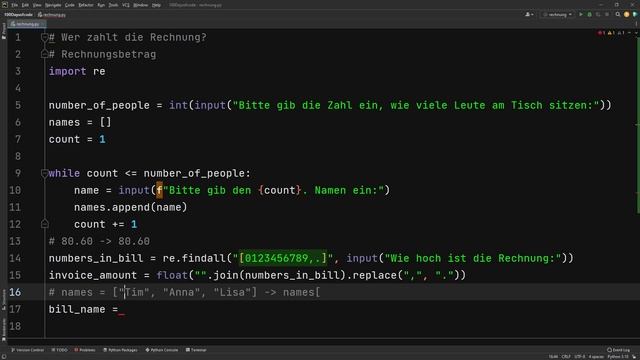
Task: Click the Python 3.10 interpreter status entry
Action: click(x=618, y=357)
